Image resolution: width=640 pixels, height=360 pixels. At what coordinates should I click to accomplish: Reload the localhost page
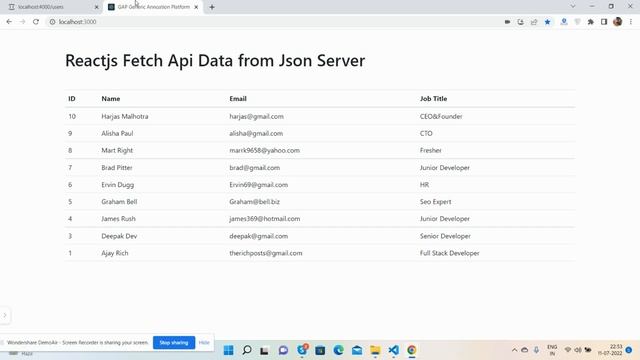[x=36, y=22]
